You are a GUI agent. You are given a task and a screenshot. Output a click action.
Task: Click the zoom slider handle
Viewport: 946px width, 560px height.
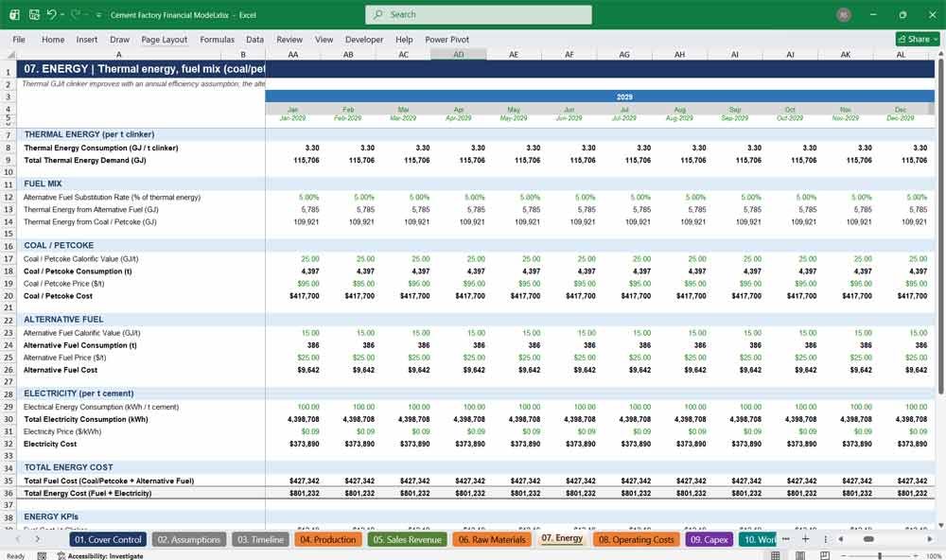pos(880,556)
